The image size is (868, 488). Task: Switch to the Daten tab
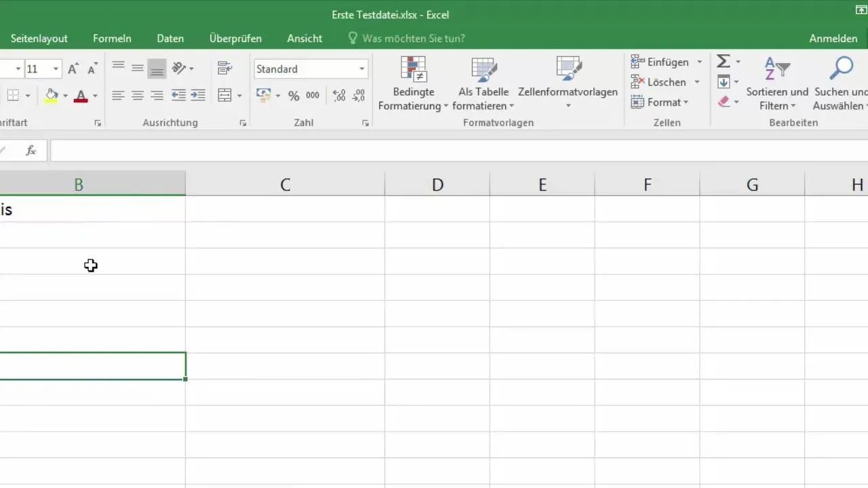click(x=170, y=39)
